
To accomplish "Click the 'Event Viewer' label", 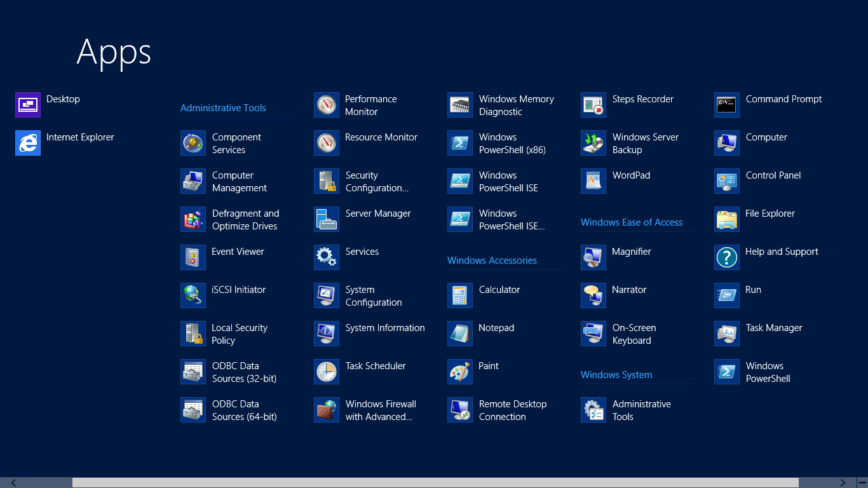I will click(x=238, y=252).
